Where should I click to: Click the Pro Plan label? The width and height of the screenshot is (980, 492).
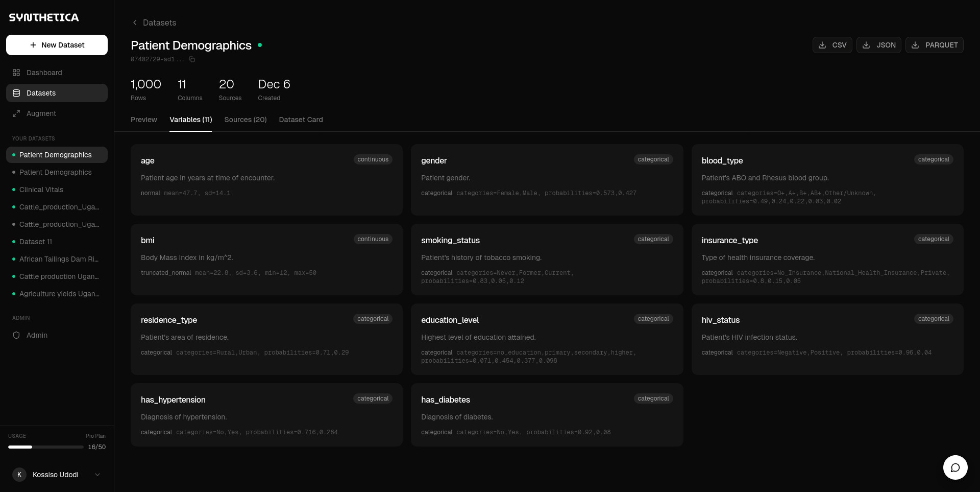click(95, 436)
